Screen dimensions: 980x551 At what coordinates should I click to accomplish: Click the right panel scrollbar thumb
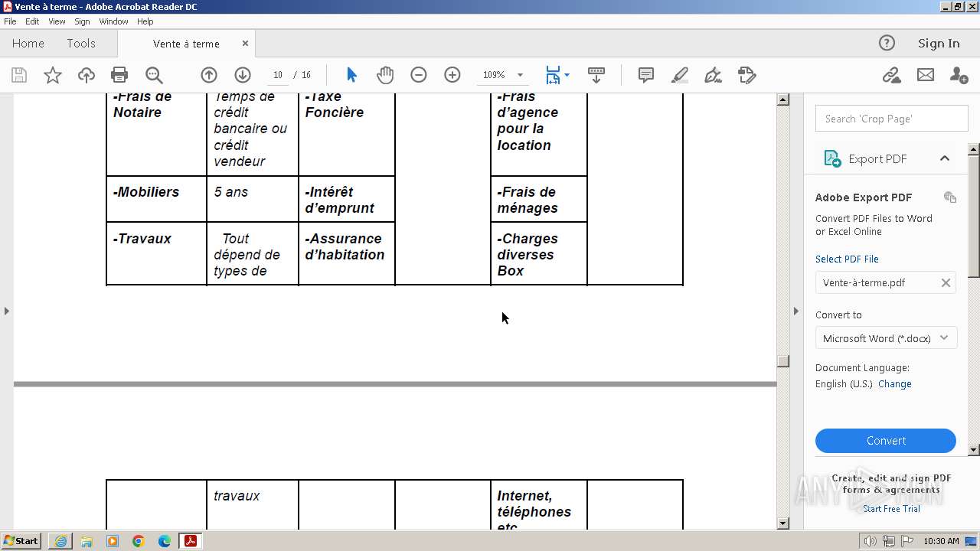click(974, 215)
